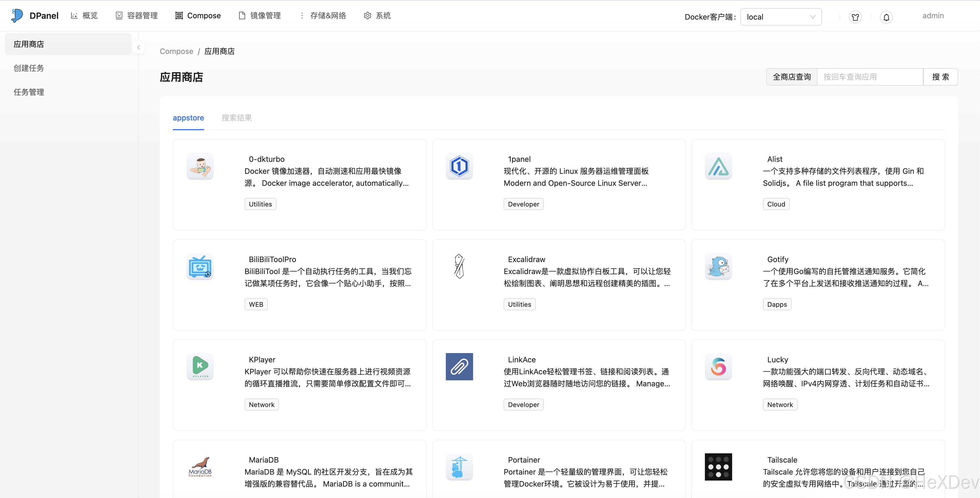Open the 镜像管理 menu
Image resolution: width=980 pixels, height=498 pixels.
[x=260, y=16]
